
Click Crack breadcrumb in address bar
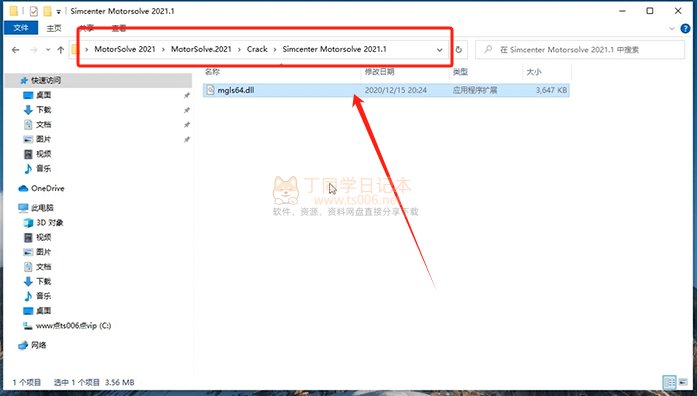(257, 49)
